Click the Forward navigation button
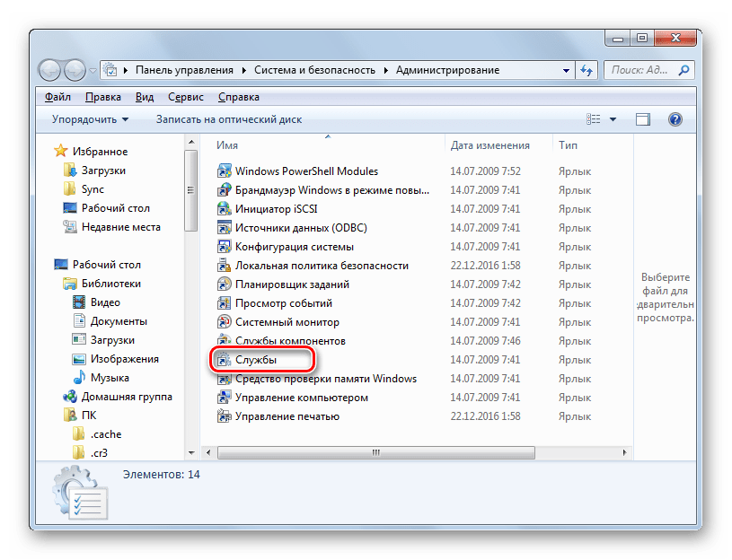This screenshot has width=732, height=560. pos(75,70)
